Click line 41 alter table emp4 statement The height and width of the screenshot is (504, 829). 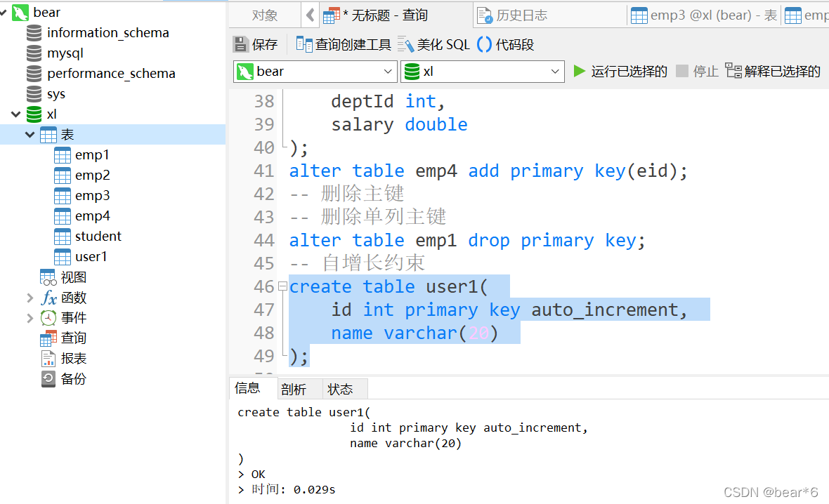point(488,171)
